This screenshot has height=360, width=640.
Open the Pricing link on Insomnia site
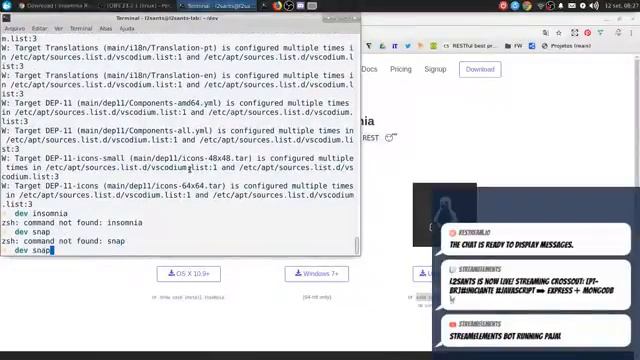tap(401, 69)
